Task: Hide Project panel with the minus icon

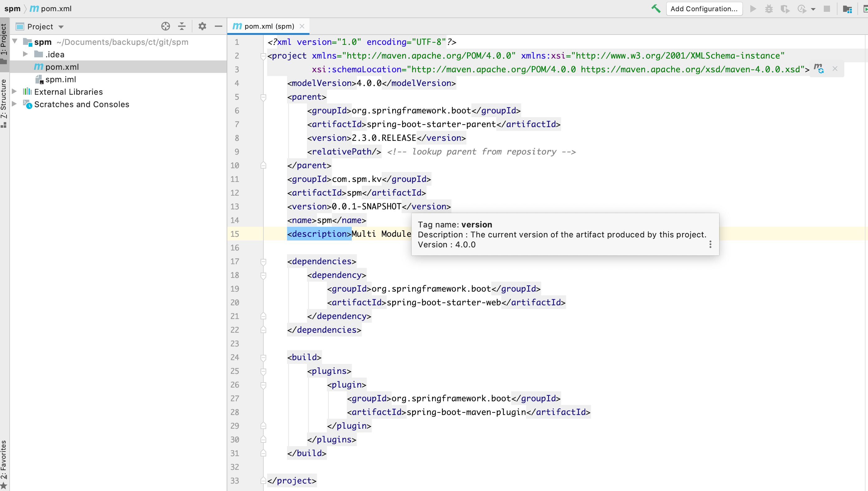Action: tap(218, 26)
